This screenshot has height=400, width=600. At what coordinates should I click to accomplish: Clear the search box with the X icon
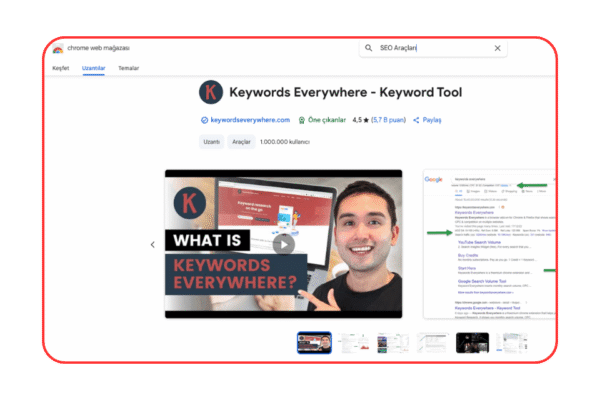[497, 48]
